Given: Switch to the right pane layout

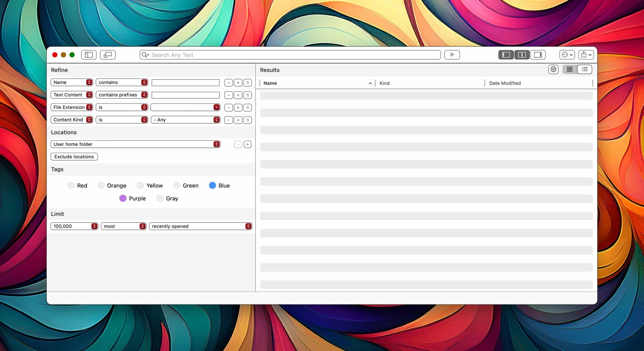Looking at the screenshot, I should (x=538, y=55).
